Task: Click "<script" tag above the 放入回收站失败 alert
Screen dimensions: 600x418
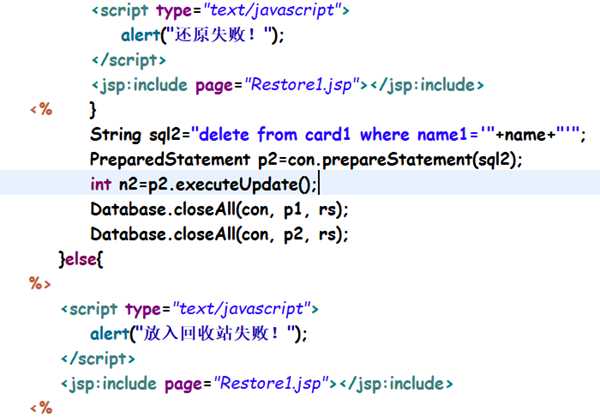Action: point(89,309)
